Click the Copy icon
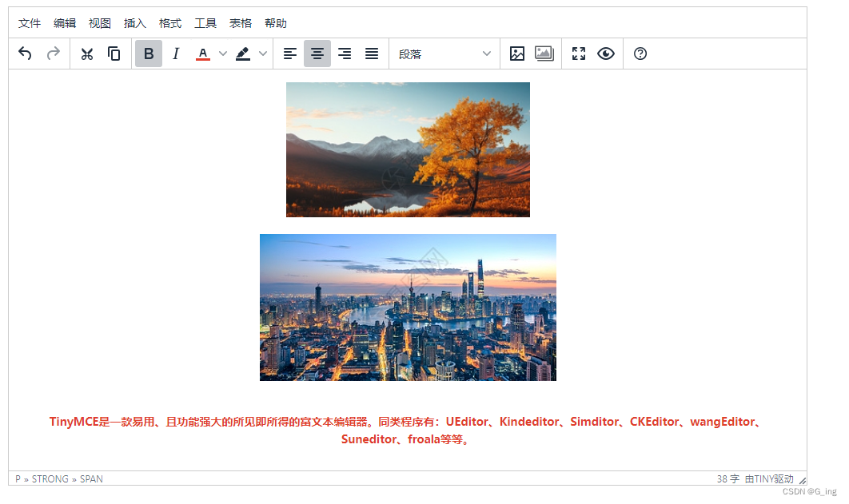 pos(114,54)
